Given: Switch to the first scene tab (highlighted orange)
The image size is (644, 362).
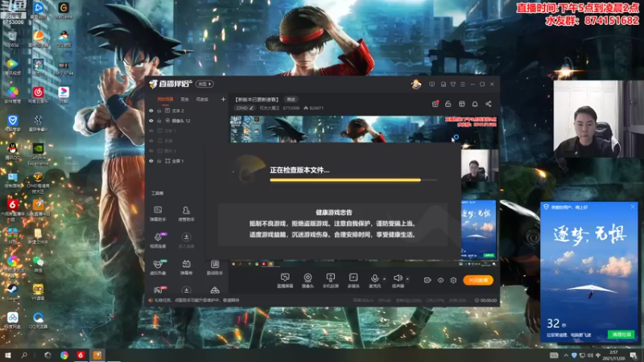Looking at the screenshot, I should pyautogui.click(x=166, y=99).
